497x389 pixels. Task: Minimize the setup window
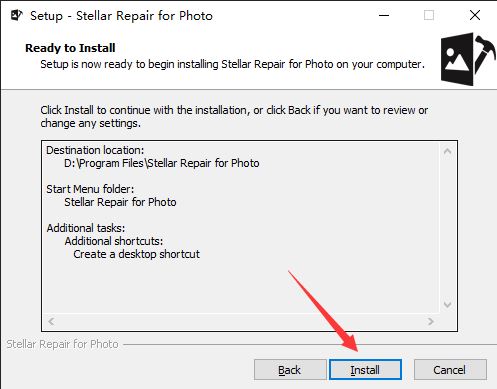tap(384, 15)
